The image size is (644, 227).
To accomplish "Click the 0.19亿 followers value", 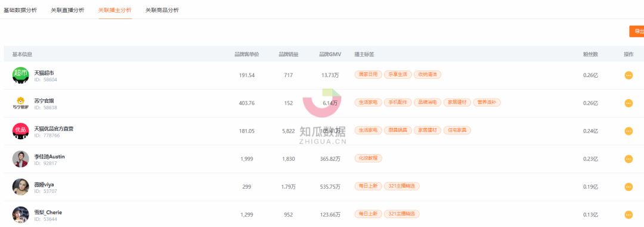I will (590, 187).
